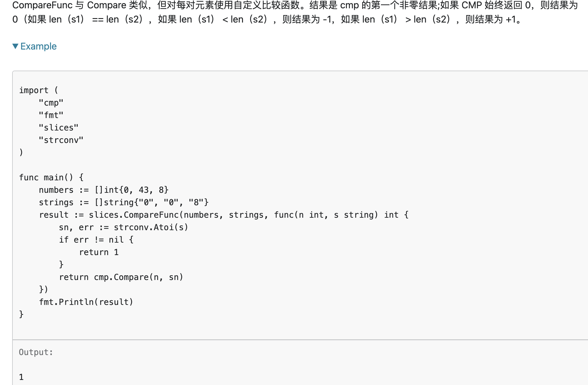Click the output value 1

tap(21, 377)
